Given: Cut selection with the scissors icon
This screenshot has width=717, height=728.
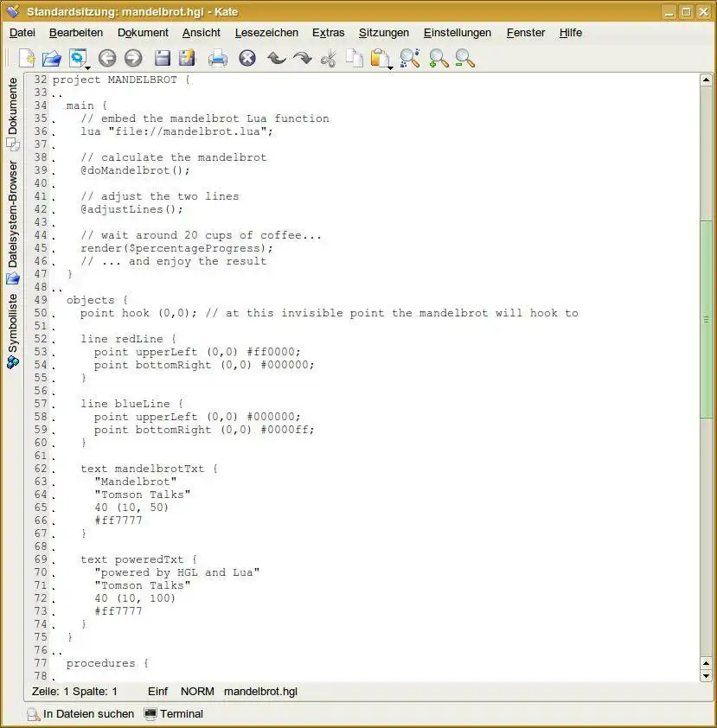Looking at the screenshot, I should coord(329,59).
